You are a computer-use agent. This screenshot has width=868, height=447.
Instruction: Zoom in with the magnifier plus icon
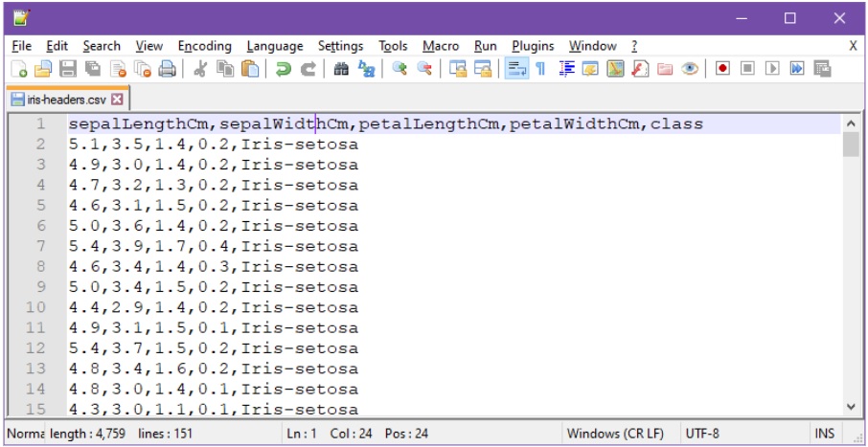(x=400, y=69)
